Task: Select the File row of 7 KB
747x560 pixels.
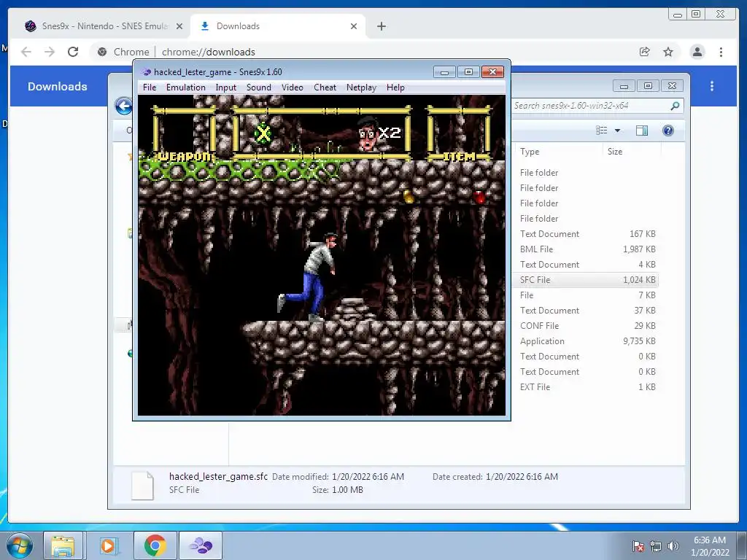Action: [587, 295]
